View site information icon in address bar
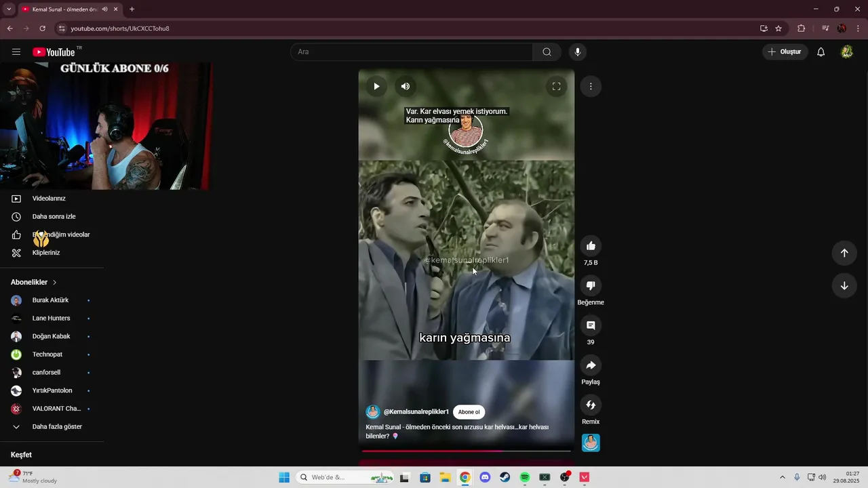Image resolution: width=868 pixels, height=488 pixels. tap(62, 28)
